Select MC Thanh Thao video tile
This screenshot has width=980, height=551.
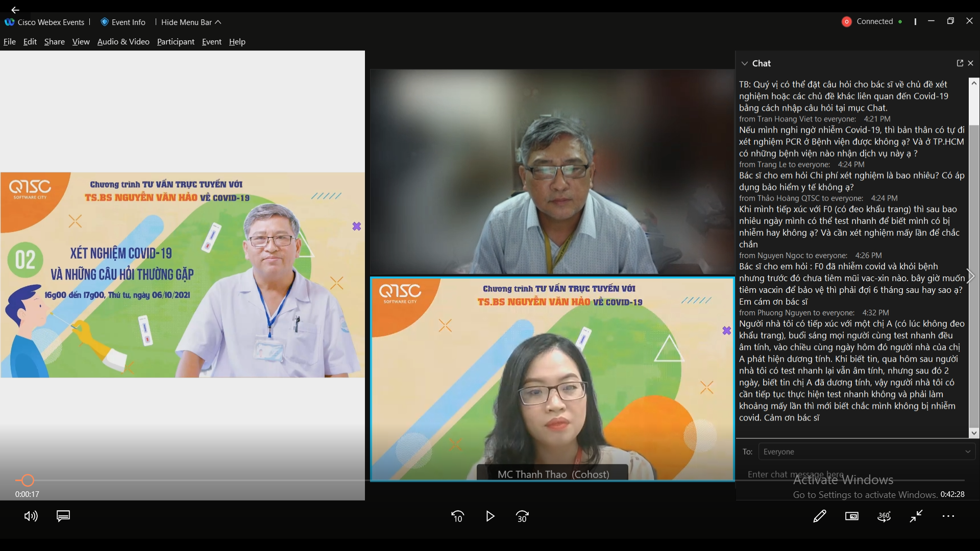tap(552, 379)
